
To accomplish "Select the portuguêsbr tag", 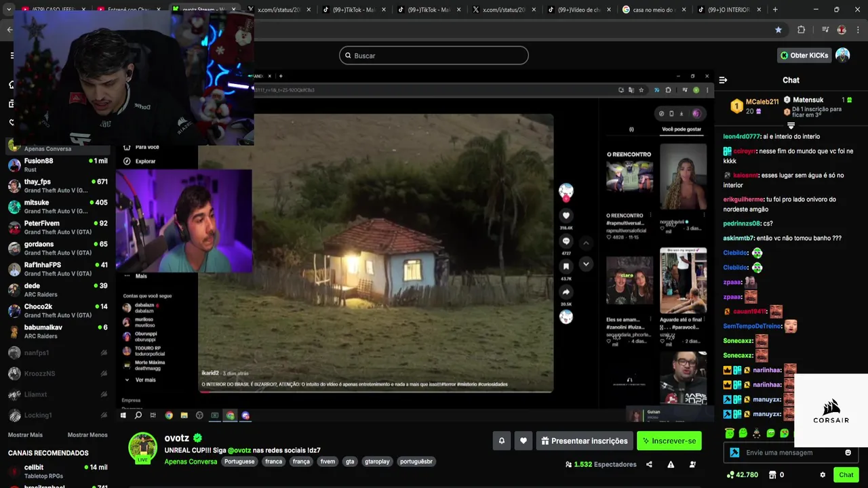I will click(416, 462).
